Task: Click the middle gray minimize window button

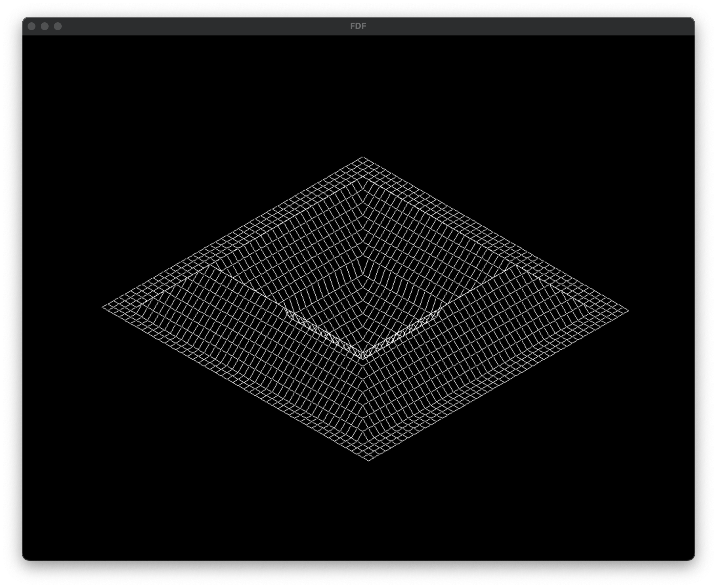Action: point(45,27)
